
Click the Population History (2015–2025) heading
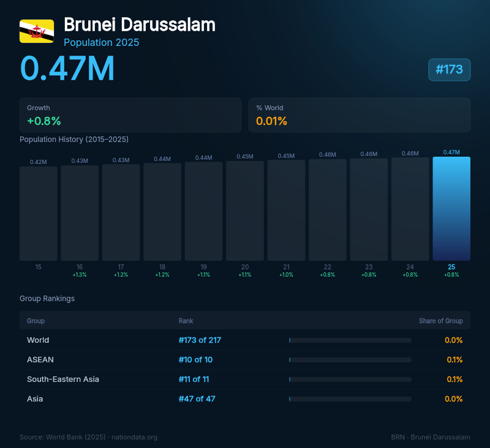(74, 140)
